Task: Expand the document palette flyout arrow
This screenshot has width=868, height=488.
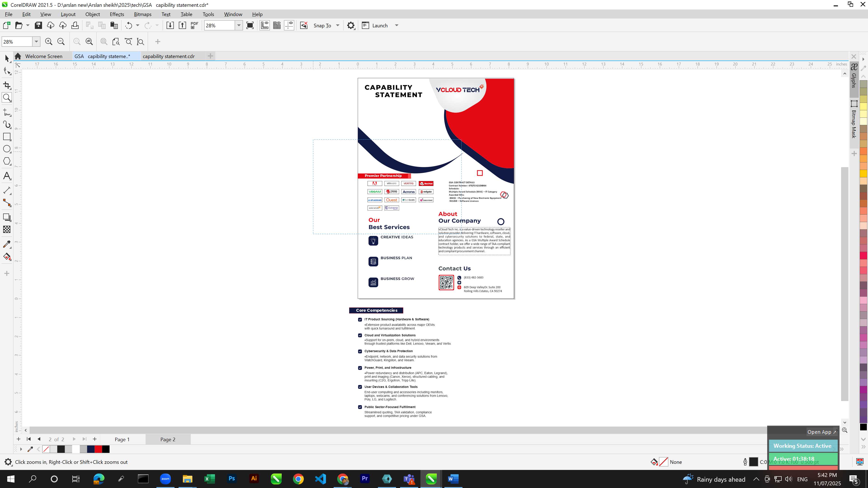Action: coord(21,449)
